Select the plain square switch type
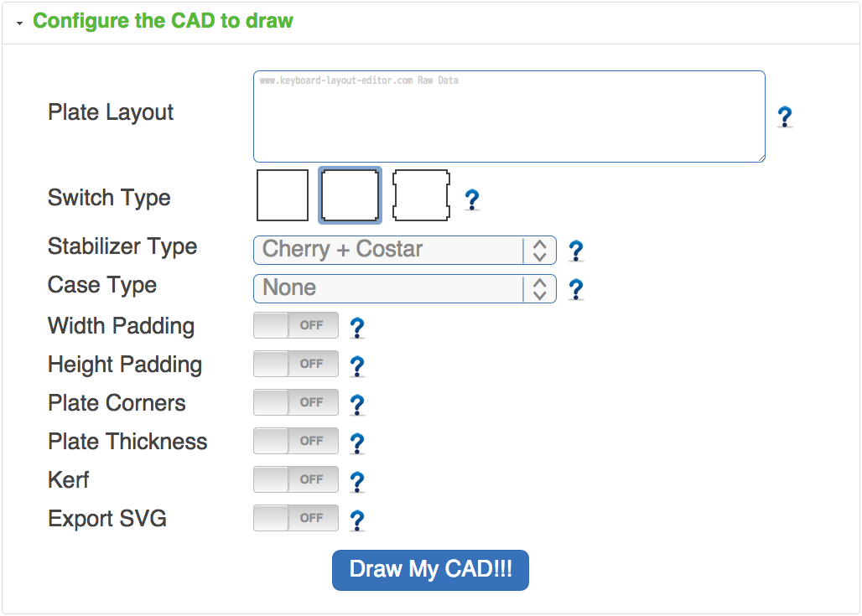 283,194
